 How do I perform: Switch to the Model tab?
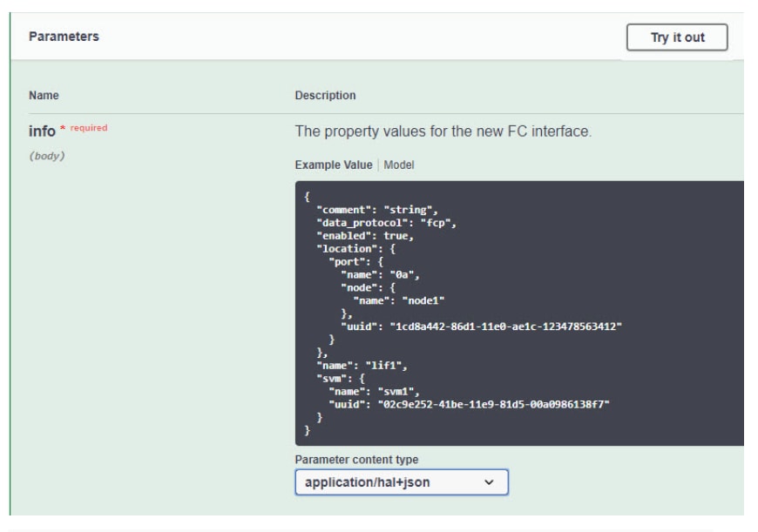point(399,165)
